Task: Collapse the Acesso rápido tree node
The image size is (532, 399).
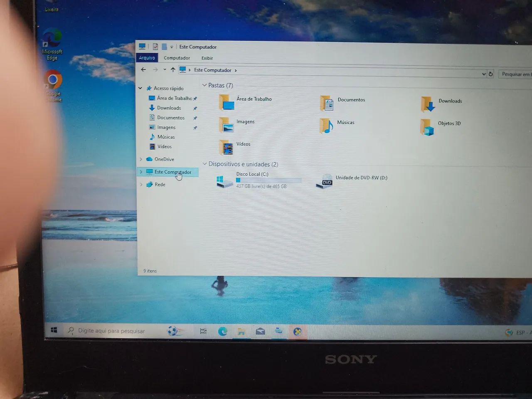Action: 140,88
